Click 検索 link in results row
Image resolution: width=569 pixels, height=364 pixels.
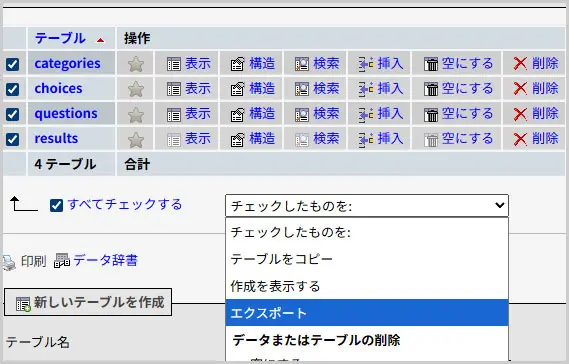pyautogui.click(x=326, y=139)
